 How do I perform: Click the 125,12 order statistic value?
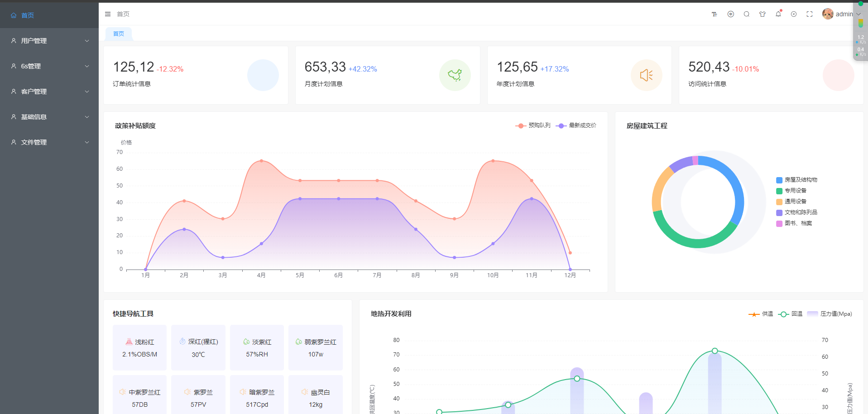(134, 67)
